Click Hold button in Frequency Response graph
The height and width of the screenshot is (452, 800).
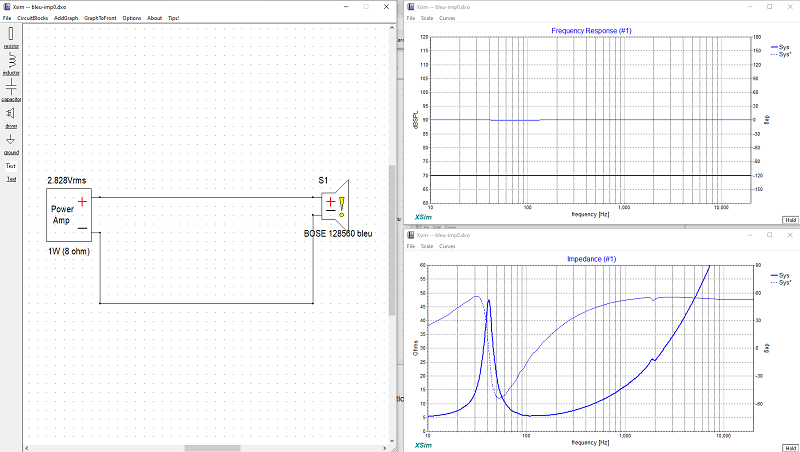pyautogui.click(x=790, y=220)
